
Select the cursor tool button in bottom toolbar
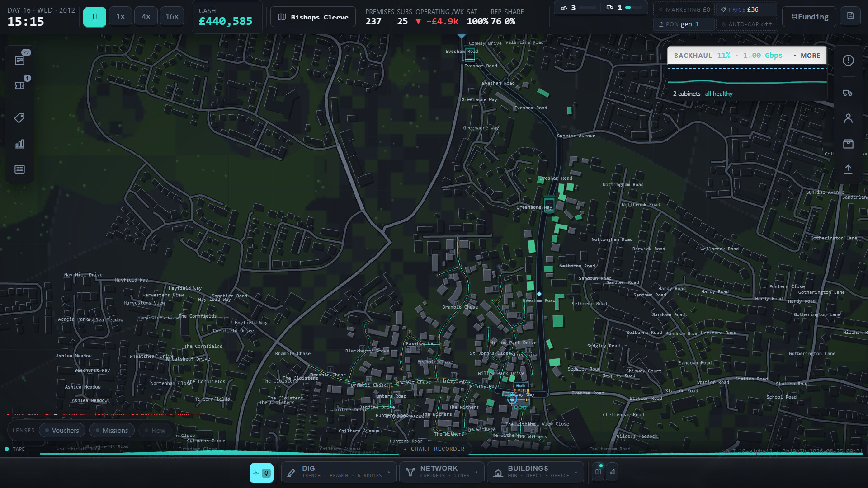click(x=261, y=473)
